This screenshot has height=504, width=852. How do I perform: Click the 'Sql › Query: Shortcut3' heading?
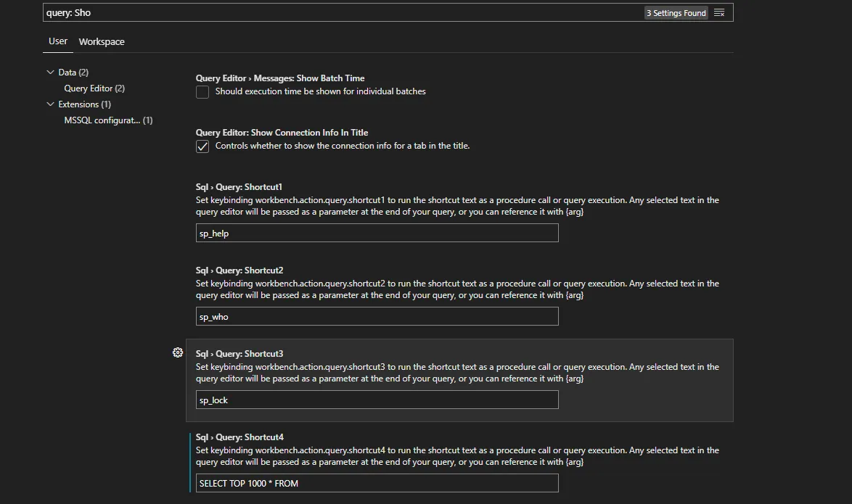[239, 354]
